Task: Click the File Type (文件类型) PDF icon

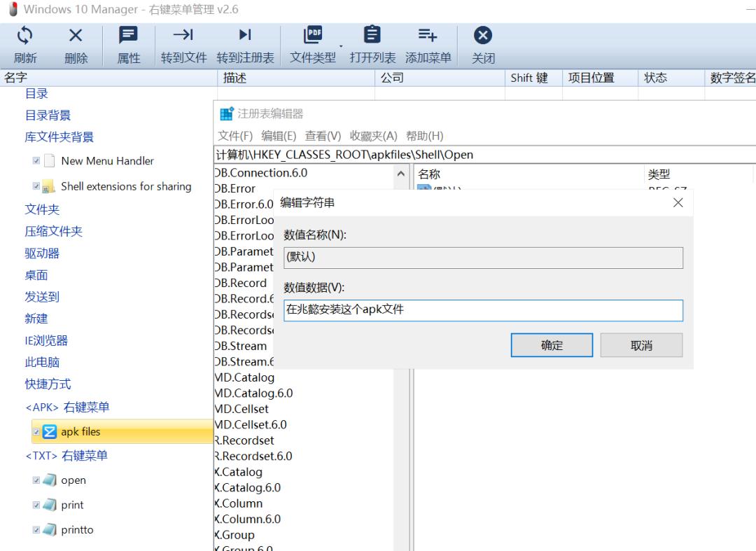Action: click(x=313, y=35)
